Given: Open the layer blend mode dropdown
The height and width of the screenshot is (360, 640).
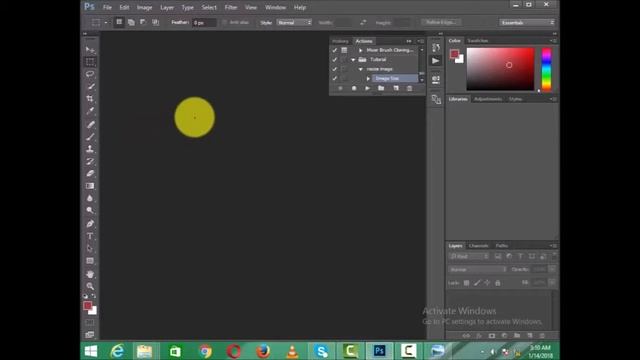Looking at the screenshot, I should pos(477,269).
